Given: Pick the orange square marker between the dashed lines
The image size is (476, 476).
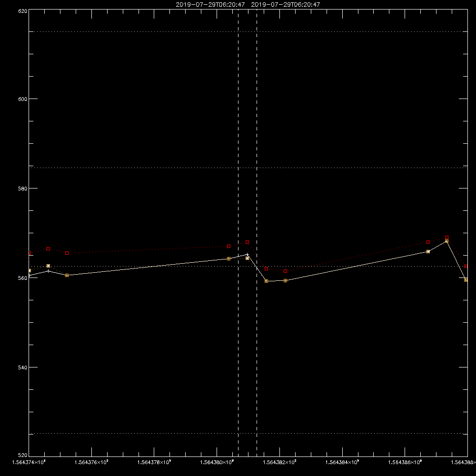Looking at the screenshot, I should (248, 258).
